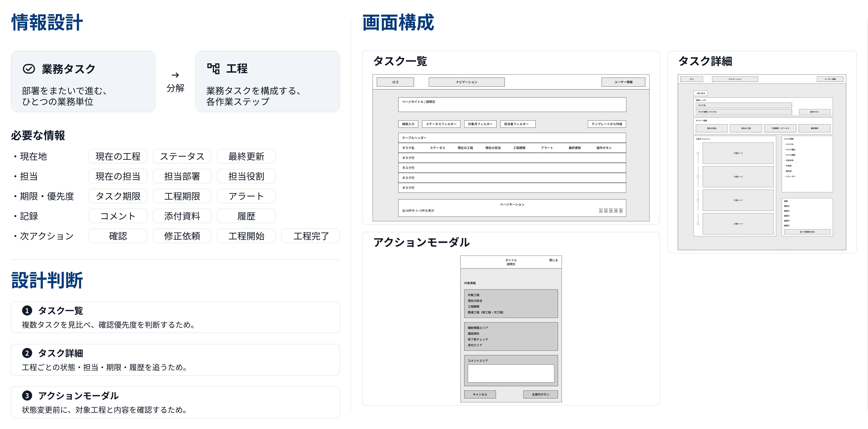
Task: Click the テンプレートから作成 button
Action: click(x=607, y=124)
